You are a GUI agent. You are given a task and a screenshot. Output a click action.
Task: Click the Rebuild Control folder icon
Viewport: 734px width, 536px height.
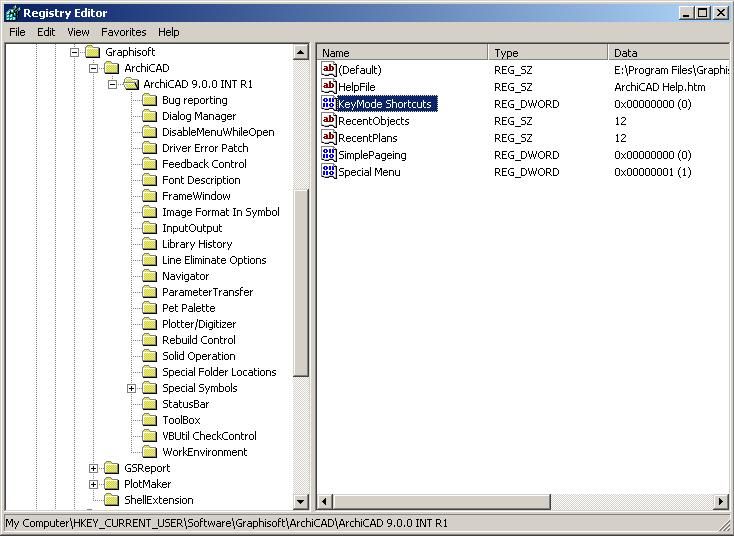pos(149,340)
